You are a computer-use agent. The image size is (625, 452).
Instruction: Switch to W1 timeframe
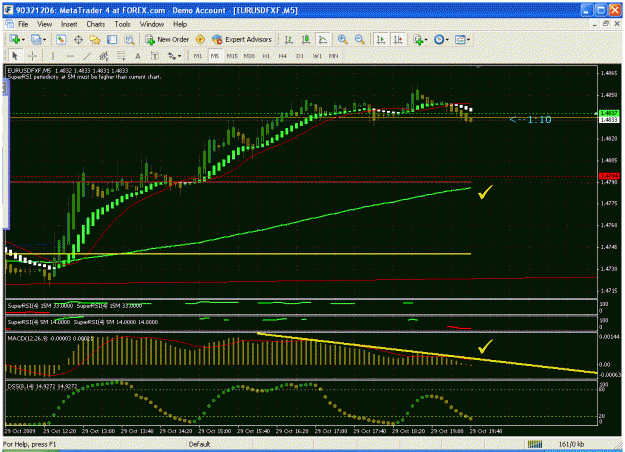[x=317, y=56]
